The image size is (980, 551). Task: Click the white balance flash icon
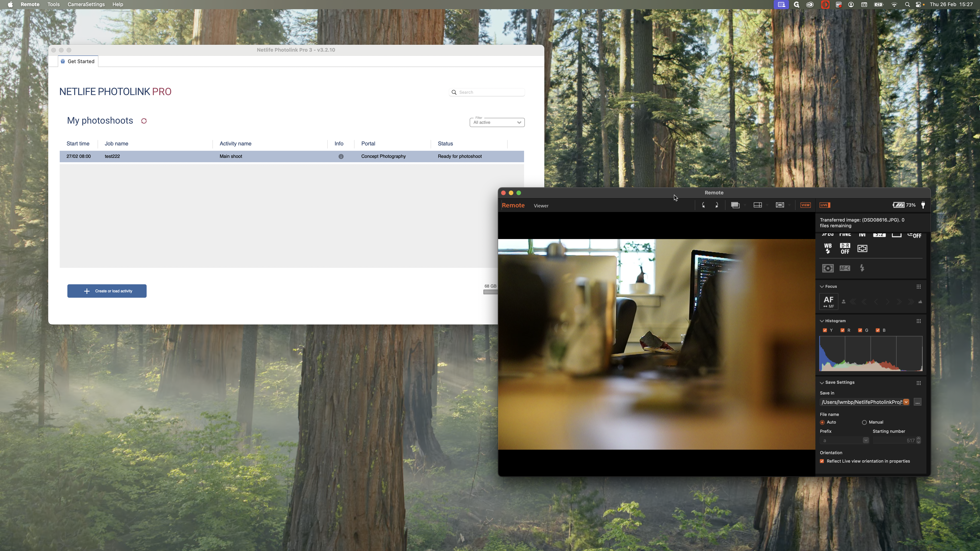[827, 248]
